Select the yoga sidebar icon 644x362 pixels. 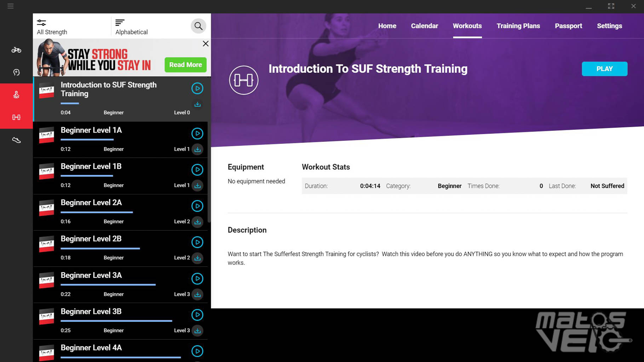tap(16, 95)
